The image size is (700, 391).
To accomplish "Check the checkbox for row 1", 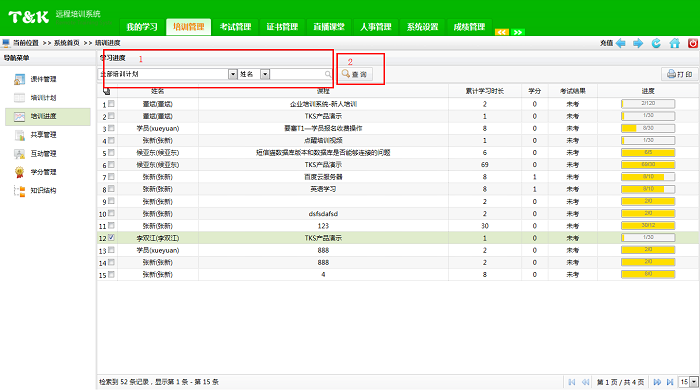I will tap(111, 104).
